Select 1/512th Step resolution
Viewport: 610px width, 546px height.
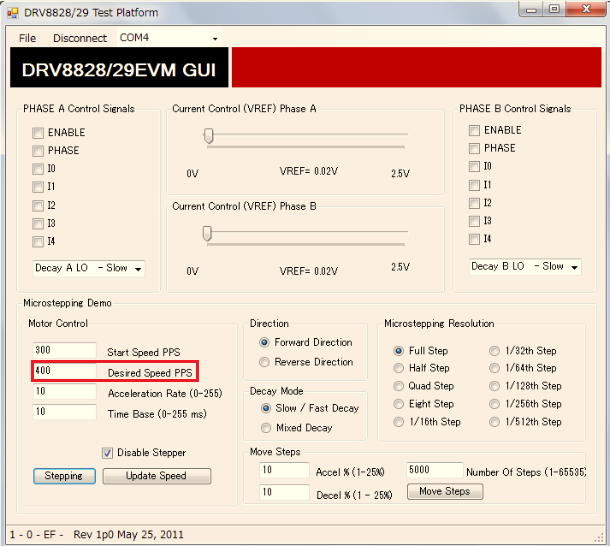[494, 422]
